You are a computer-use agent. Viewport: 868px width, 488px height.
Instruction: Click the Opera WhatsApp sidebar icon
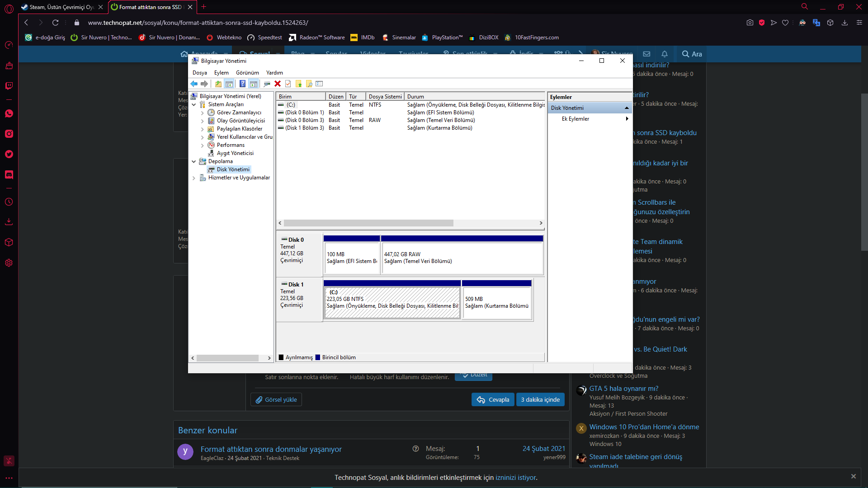[9, 113]
